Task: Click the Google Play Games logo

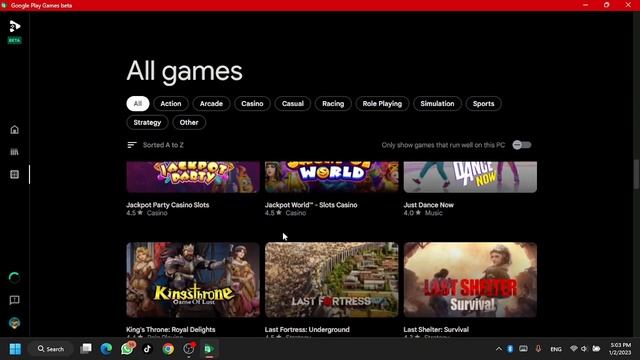Action: point(15,27)
